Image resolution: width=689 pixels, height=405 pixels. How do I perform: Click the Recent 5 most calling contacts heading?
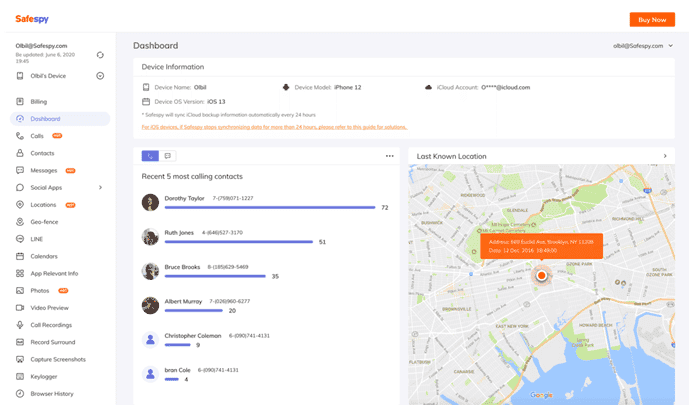(192, 177)
